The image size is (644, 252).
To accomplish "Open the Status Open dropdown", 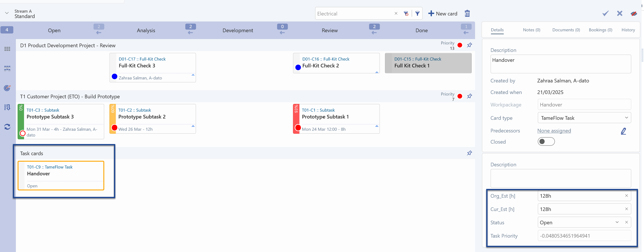I will [x=617, y=222].
